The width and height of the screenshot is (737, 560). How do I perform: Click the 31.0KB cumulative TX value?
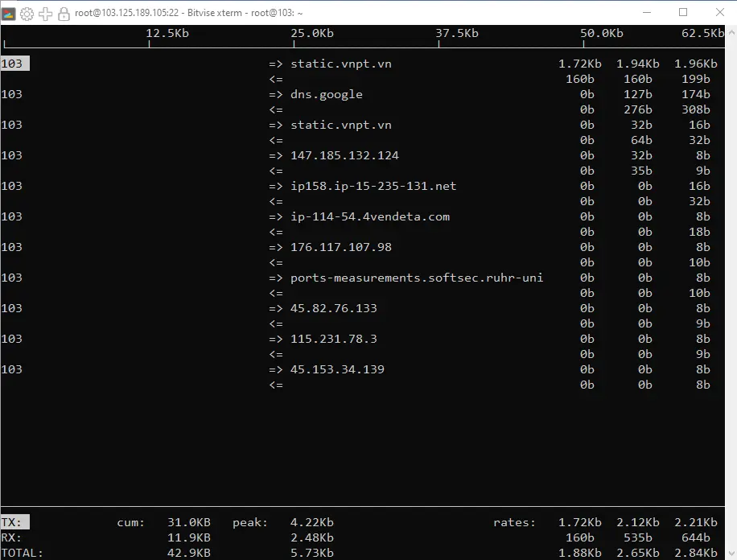tap(189, 522)
